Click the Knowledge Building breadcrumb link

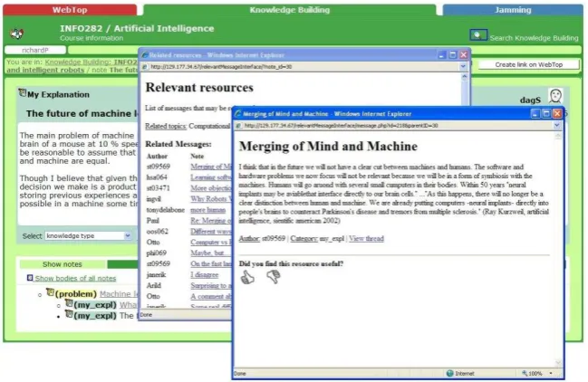(x=78, y=62)
